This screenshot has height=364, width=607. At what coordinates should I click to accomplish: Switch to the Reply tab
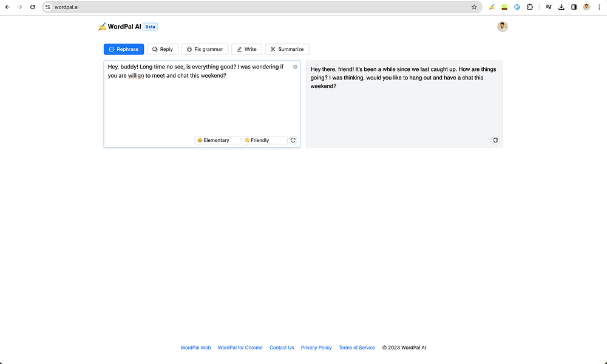pyautogui.click(x=162, y=49)
